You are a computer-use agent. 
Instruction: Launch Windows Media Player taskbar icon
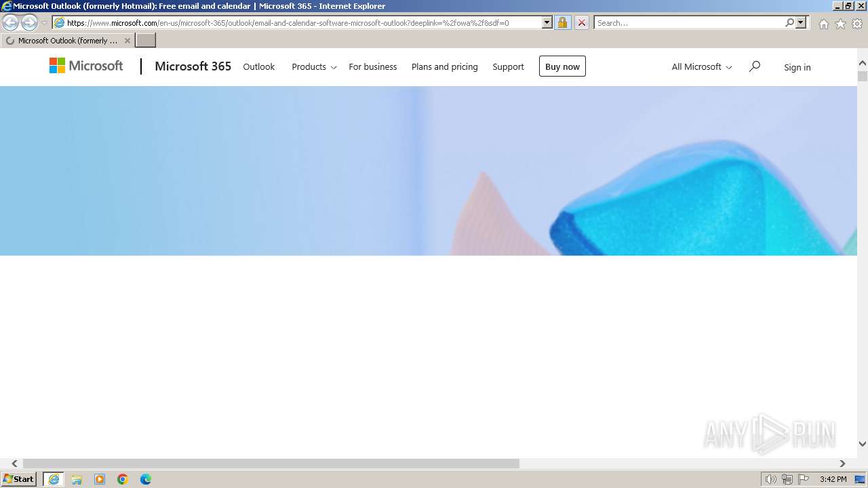[100, 479]
